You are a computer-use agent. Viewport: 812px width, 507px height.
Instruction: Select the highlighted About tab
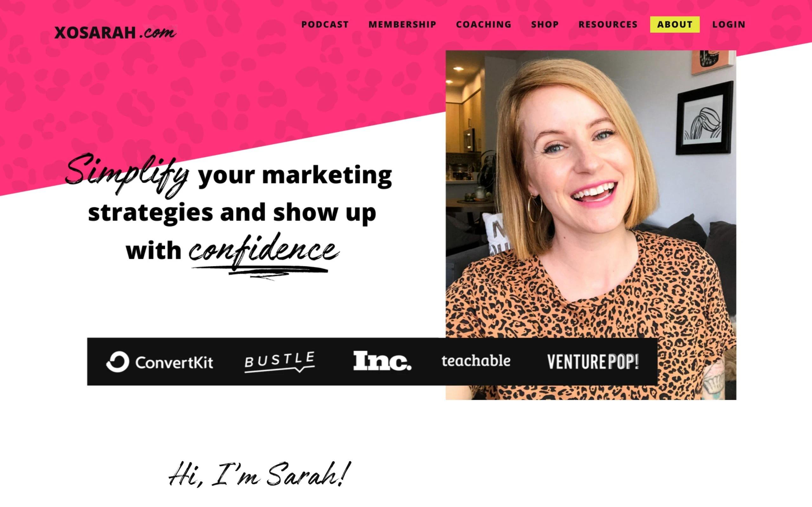tap(675, 24)
